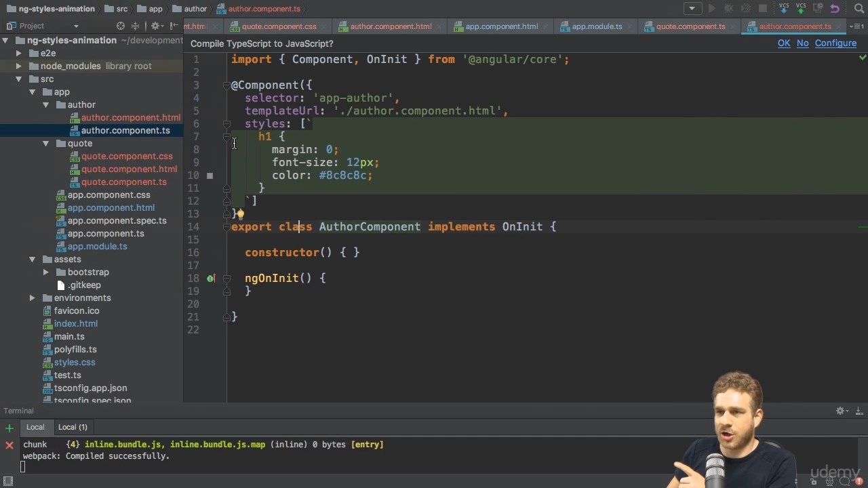Collapse the ng-styles-animation root folder
Image resolution: width=868 pixels, height=488 pixels.
click(5, 41)
